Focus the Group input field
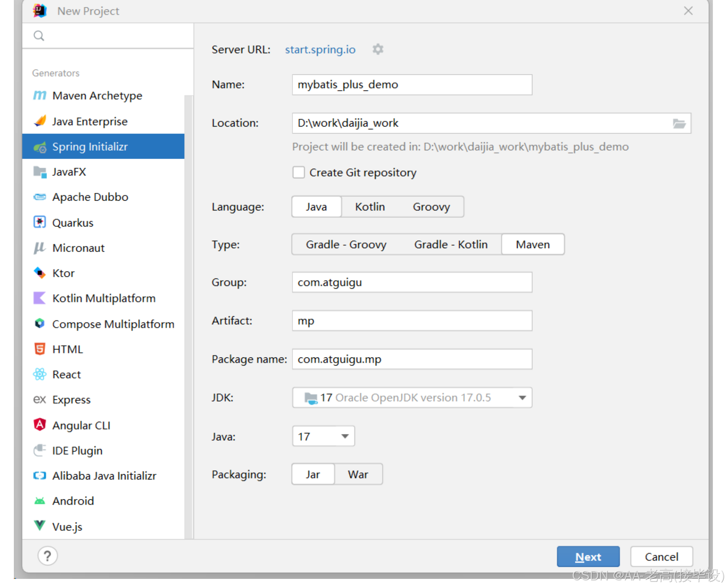The width and height of the screenshot is (726, 588). coord(412,282)
